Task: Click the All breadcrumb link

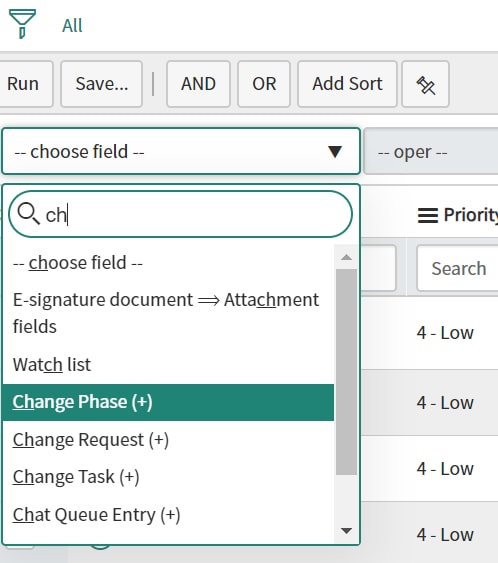Action: click(72, 26)
